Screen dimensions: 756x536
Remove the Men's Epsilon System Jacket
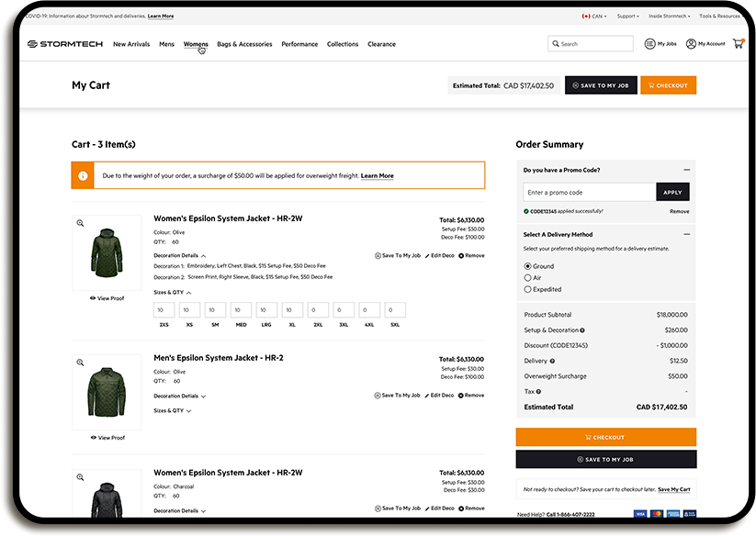point(471,396)
